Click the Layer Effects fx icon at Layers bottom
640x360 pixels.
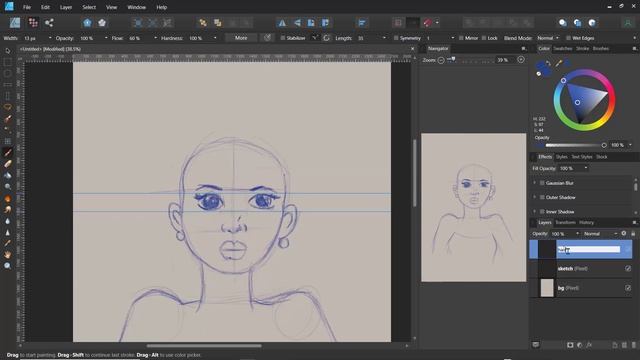coord(589,345)
